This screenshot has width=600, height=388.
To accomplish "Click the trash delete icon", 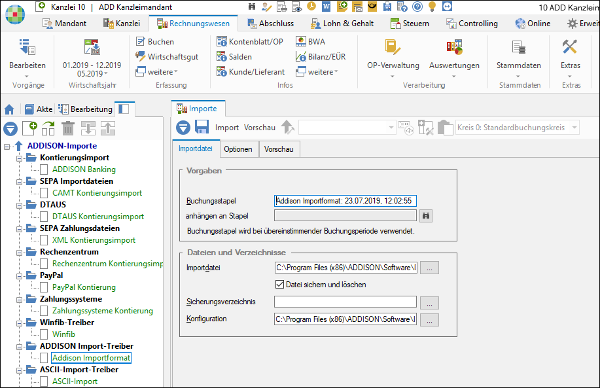I will click(68, 129).
